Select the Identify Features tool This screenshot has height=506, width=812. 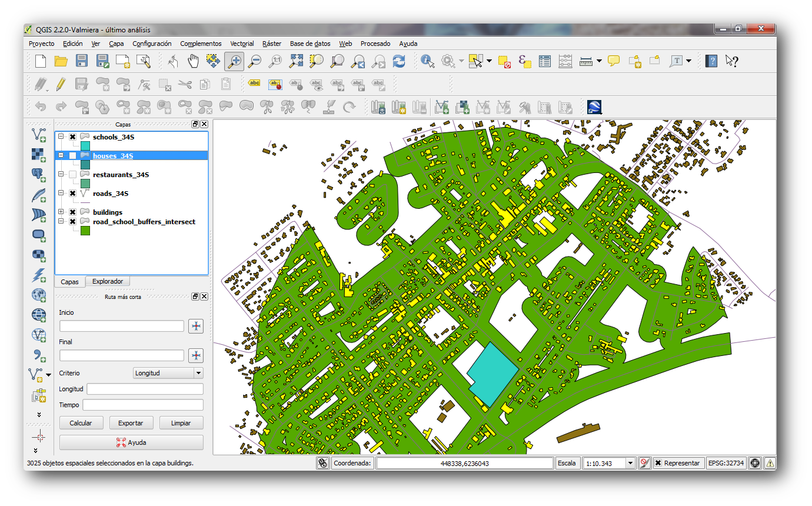tap(428, 61)
